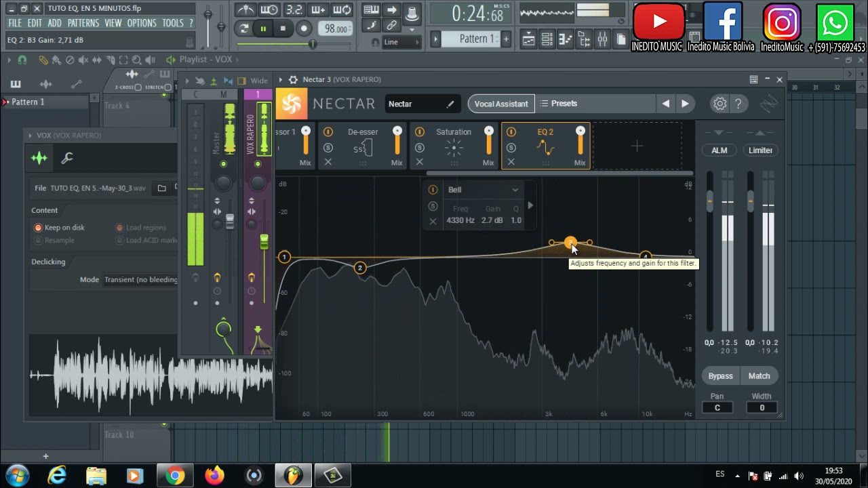Image resolution: width=868 pixels, height=488 pixels.
Task: Remove the De-esser module
Action: 328,162
